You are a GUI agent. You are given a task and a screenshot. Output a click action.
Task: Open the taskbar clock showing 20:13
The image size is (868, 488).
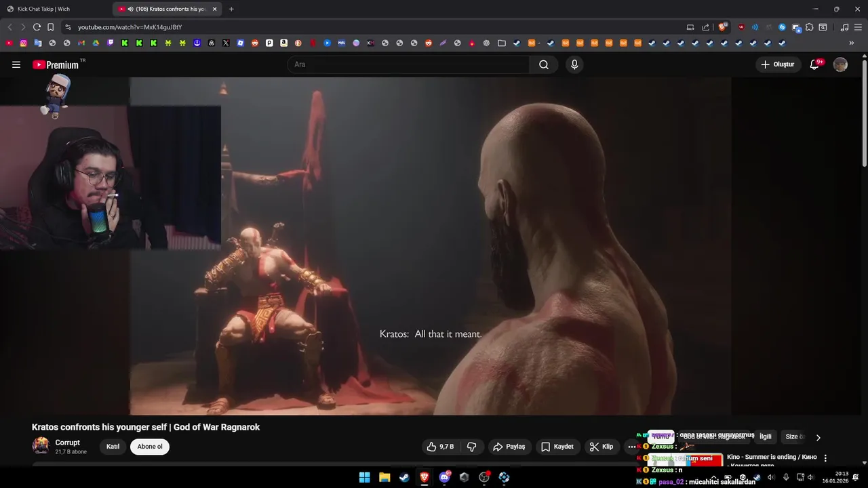click(x=835, y=477)
